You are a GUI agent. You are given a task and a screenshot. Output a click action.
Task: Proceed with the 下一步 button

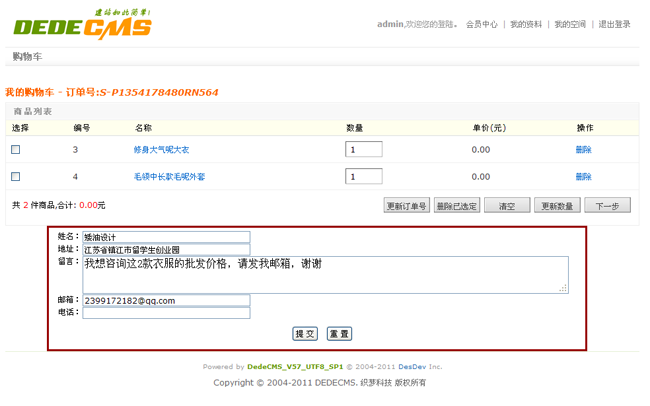607,206
